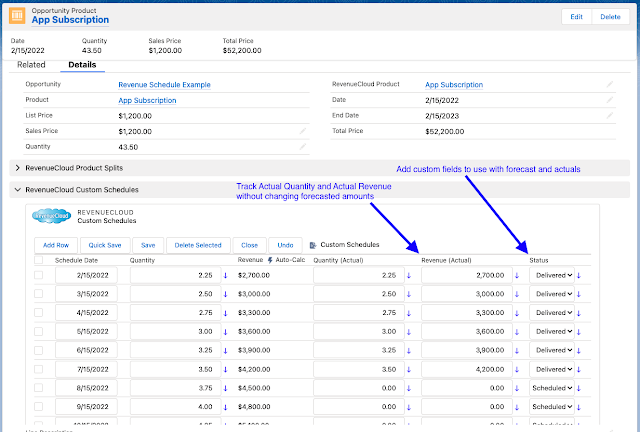Check the 8/15/2022 schedule row checkbox
Viewport: 640px width, 432px height.
tap(38, 387)
